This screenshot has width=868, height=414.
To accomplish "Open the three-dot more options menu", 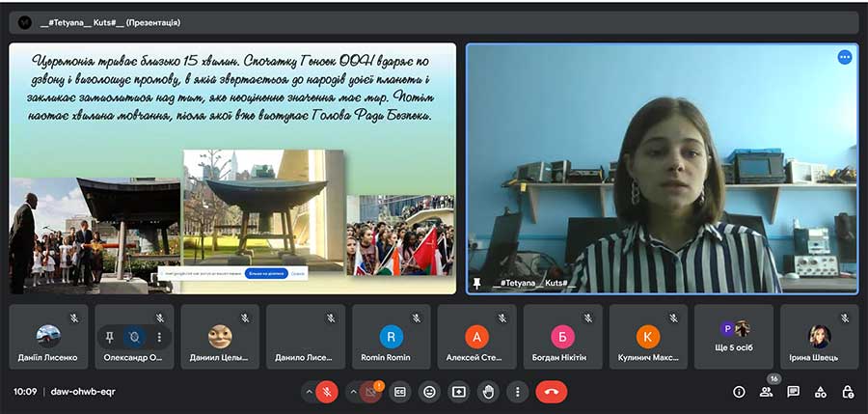I will (x=518, y=392).
